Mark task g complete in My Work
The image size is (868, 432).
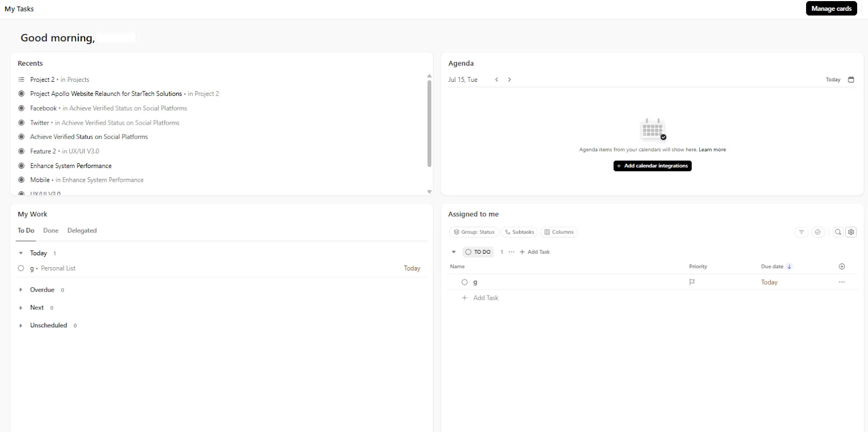21,268
